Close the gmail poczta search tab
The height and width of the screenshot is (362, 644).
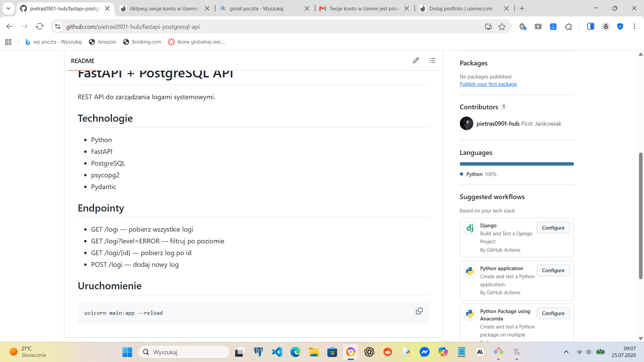(307, 8)
